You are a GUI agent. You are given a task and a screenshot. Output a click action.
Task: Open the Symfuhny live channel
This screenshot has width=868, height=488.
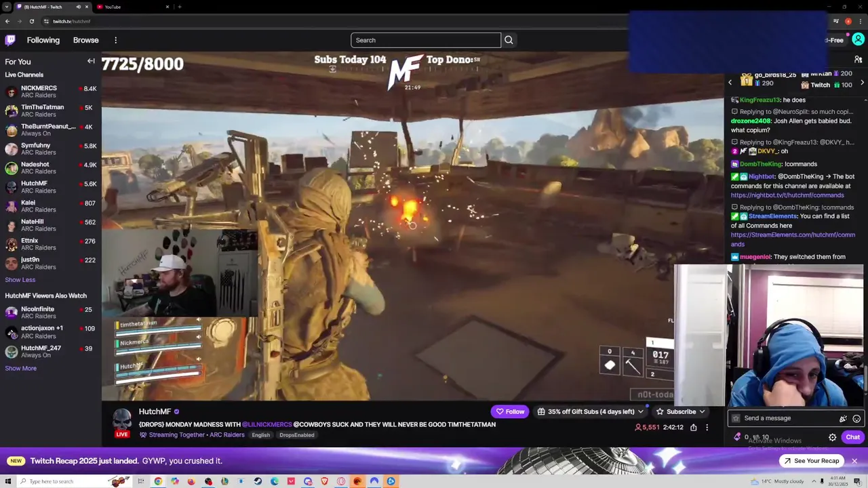(51, 148)
